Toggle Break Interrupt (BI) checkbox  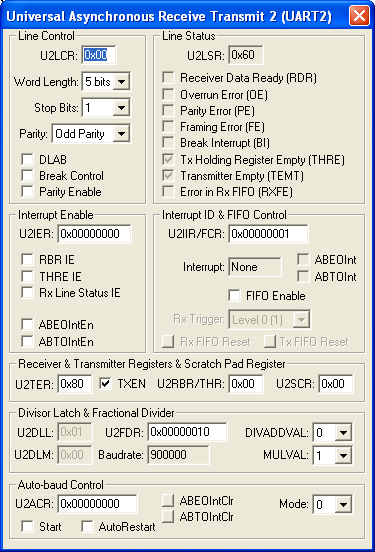[168, 143]
